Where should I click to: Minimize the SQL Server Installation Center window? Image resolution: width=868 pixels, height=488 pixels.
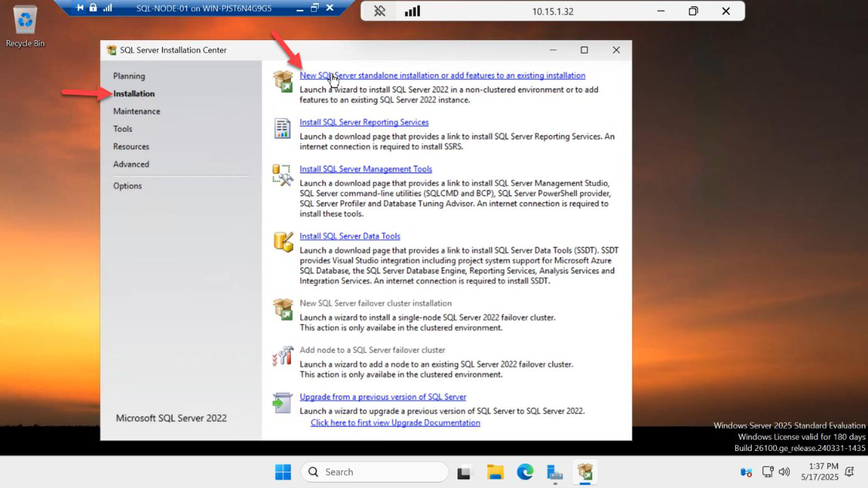click(553, 50)
